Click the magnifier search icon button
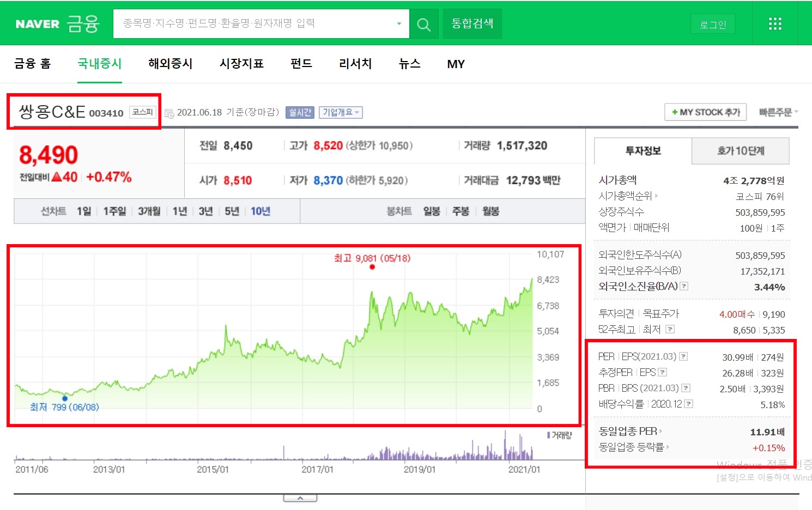 (x=423, y=24)
